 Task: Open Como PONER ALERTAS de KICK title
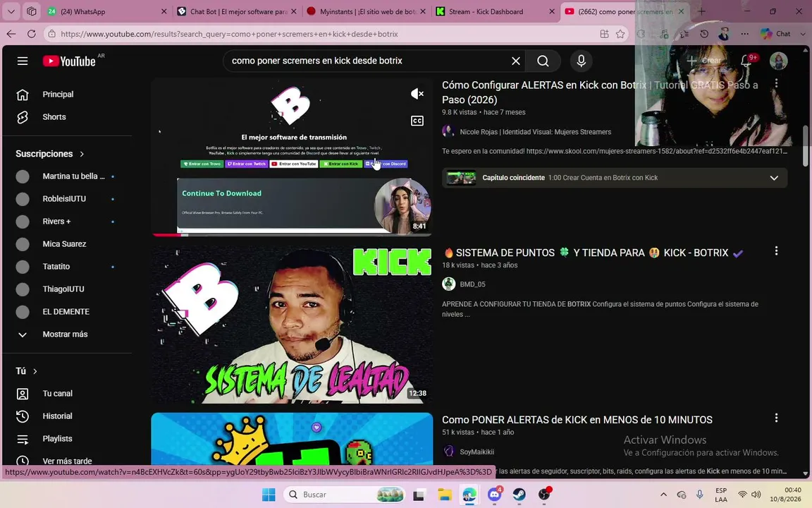[x=577, y=420]
